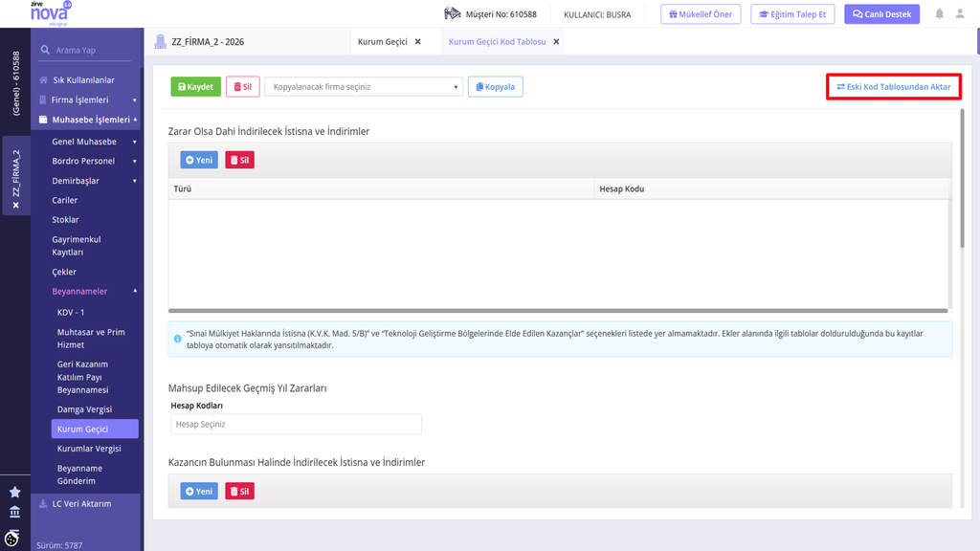
Task: Click Mükellef Öner button
Action: 701,14
